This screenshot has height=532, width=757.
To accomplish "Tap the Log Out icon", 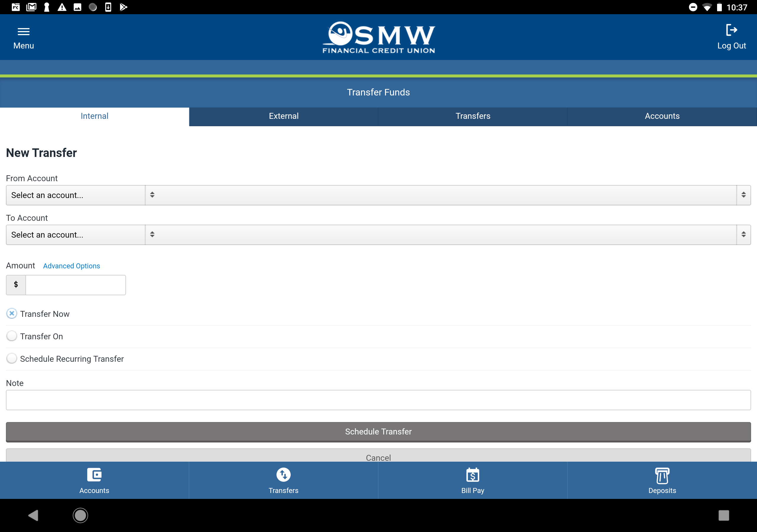I will point(732,30).
